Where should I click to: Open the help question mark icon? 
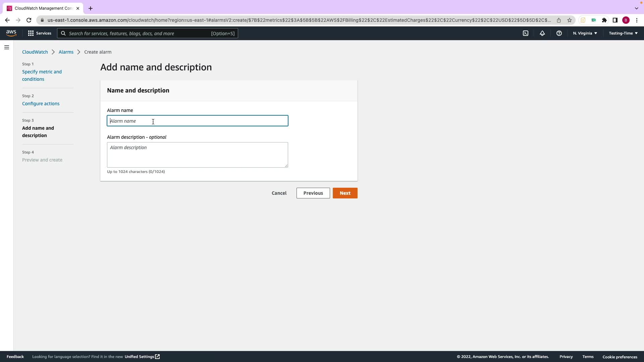[x=559, y=33]
